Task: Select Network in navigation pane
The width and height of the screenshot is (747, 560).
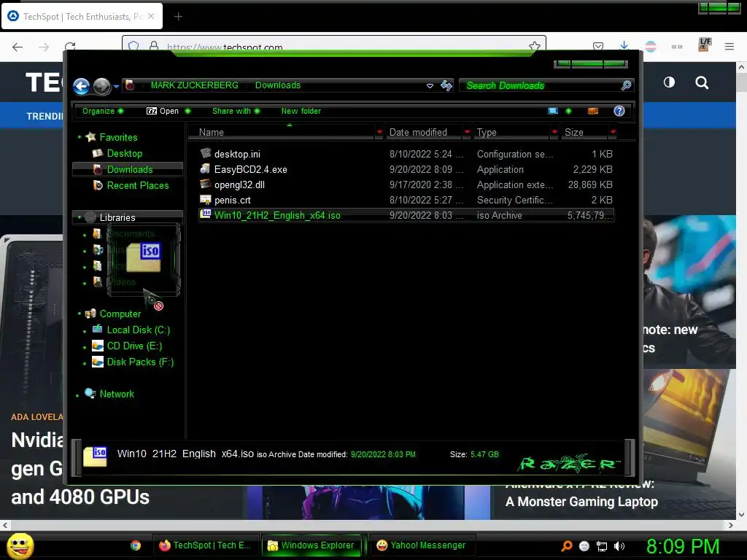Action: [x=117, y=394]
